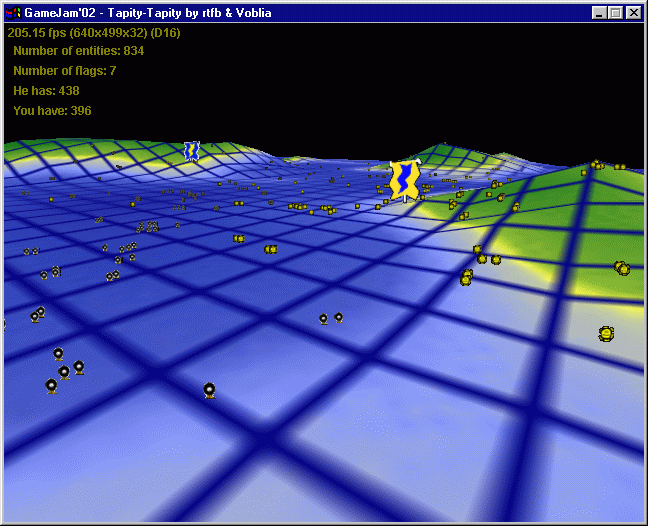648x526 pixels.
Task: Select the lowest black unit in bottom-left cluster
Action: click(51, 385)
